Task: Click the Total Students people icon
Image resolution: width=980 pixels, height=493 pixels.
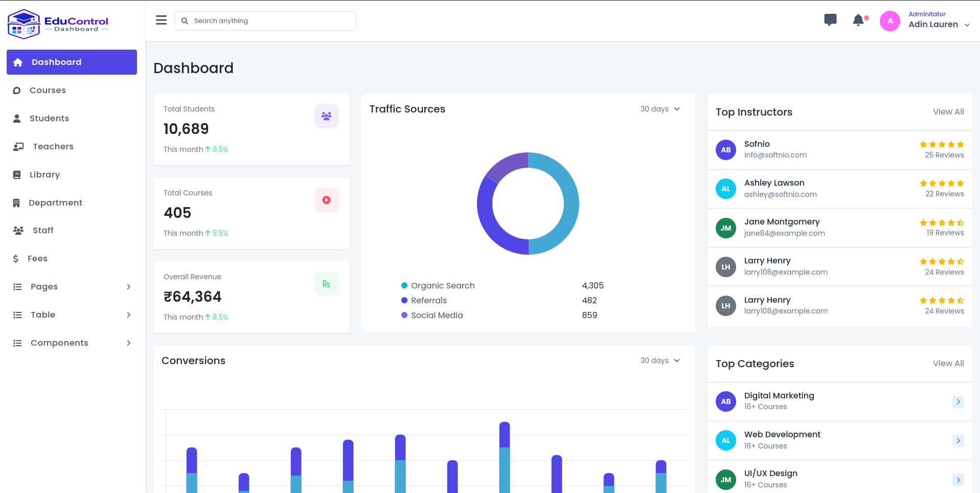Action: pyautogui.click(x=326, y=116)
